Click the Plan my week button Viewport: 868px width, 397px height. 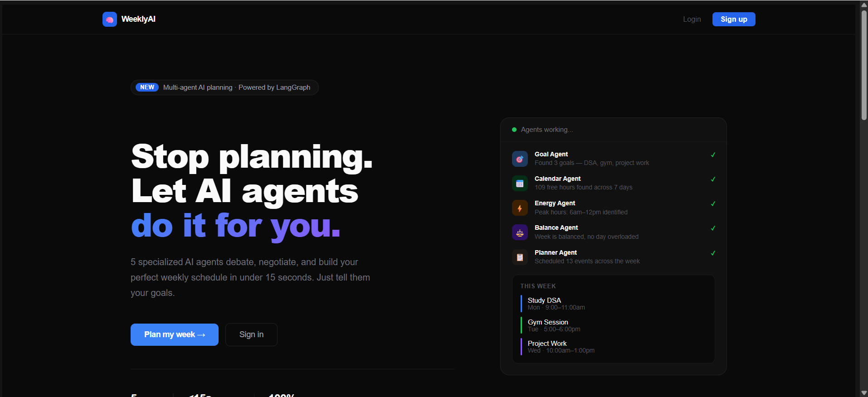[175, 334]
